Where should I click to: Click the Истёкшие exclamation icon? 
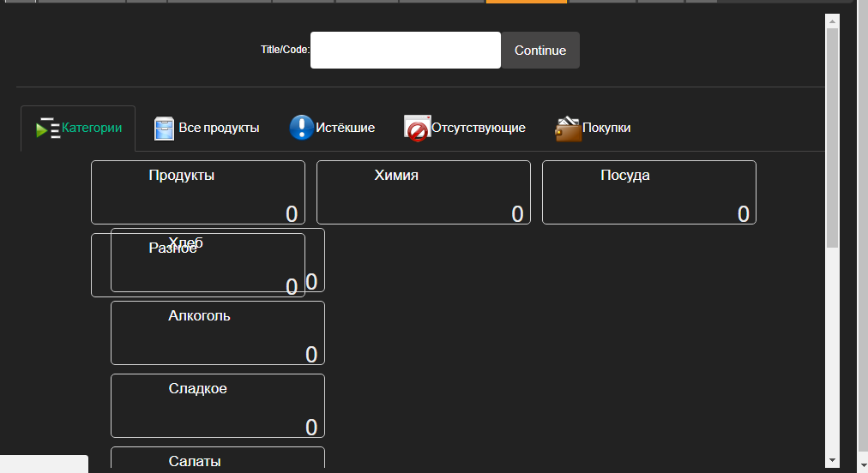pos(301,128)
